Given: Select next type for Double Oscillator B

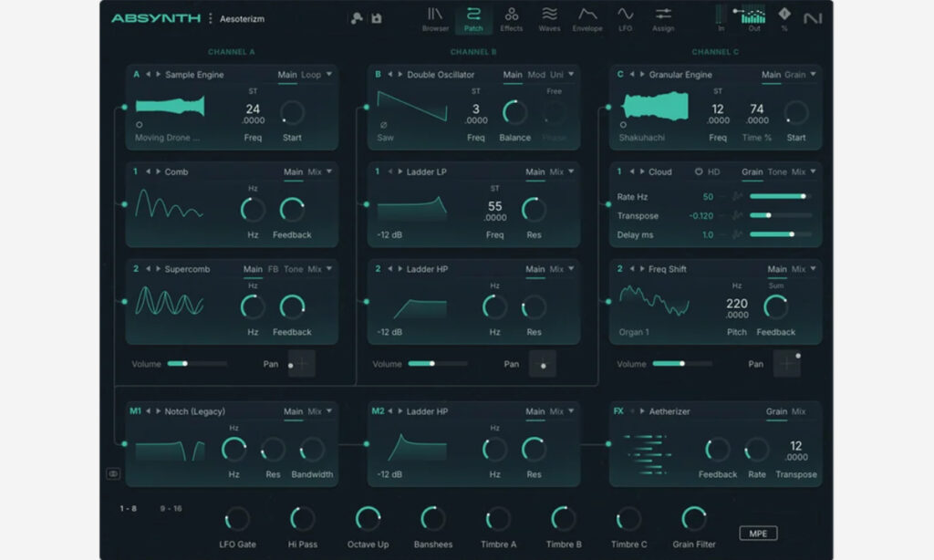Looking at the screenshot, I should coord(400,75).
